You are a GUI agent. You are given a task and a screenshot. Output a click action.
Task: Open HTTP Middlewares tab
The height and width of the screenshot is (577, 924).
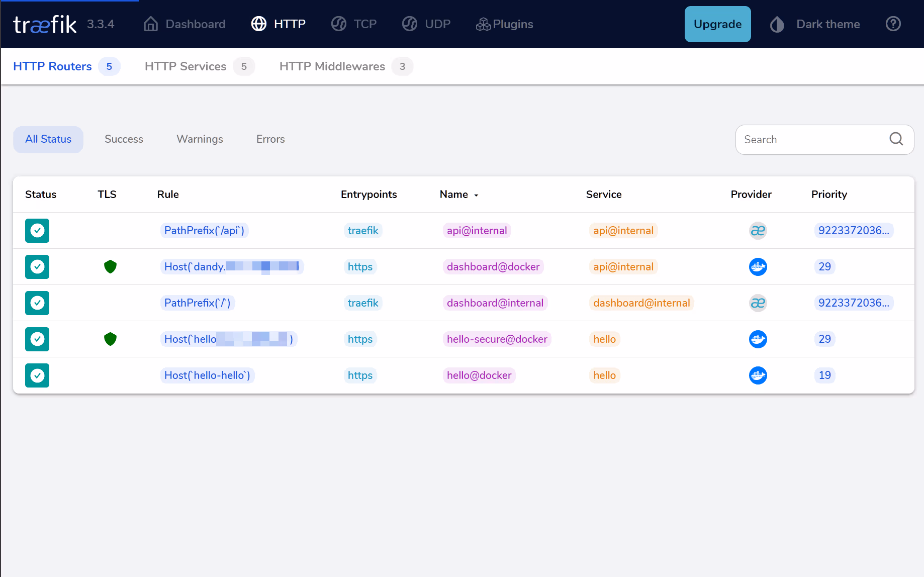(332, 66)
